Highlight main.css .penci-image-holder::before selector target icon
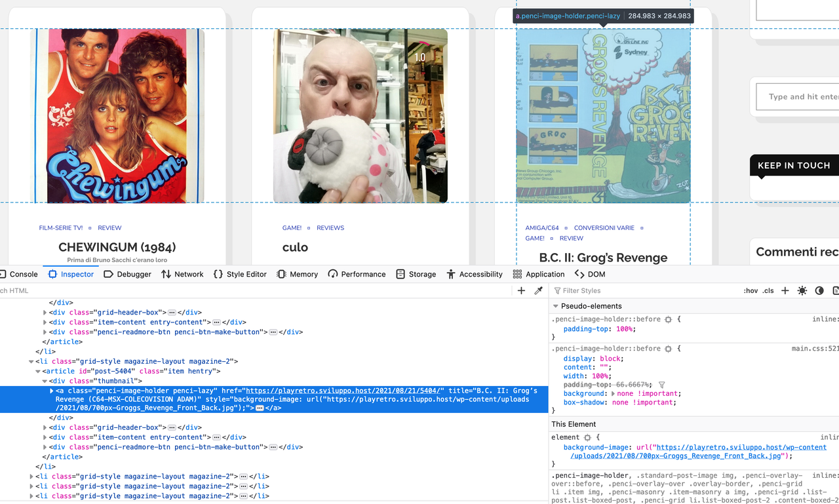The width and height of the screenshot is (839, 504). [x=668, y=349]
